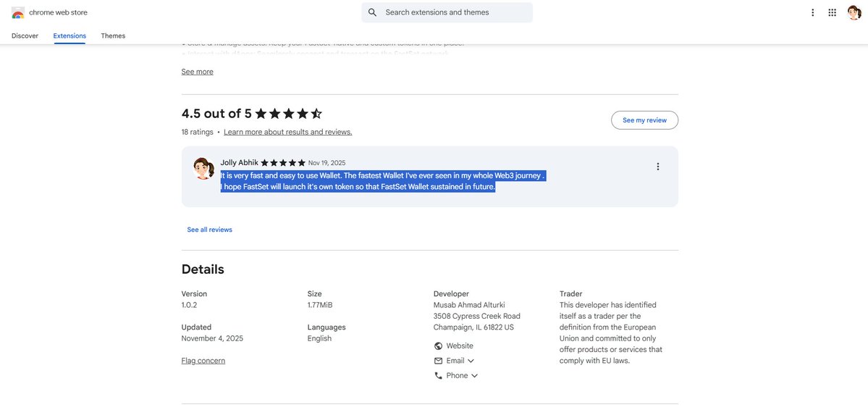Click the phone icon beside Phone
This screenshot has width=868, height=410.
click(x=439, y=376)
